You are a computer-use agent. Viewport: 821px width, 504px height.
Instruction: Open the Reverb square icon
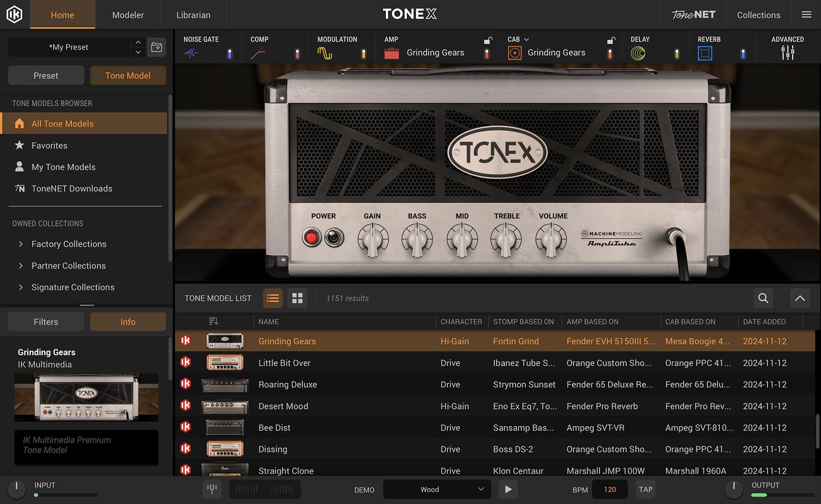(x=705, y=53)
